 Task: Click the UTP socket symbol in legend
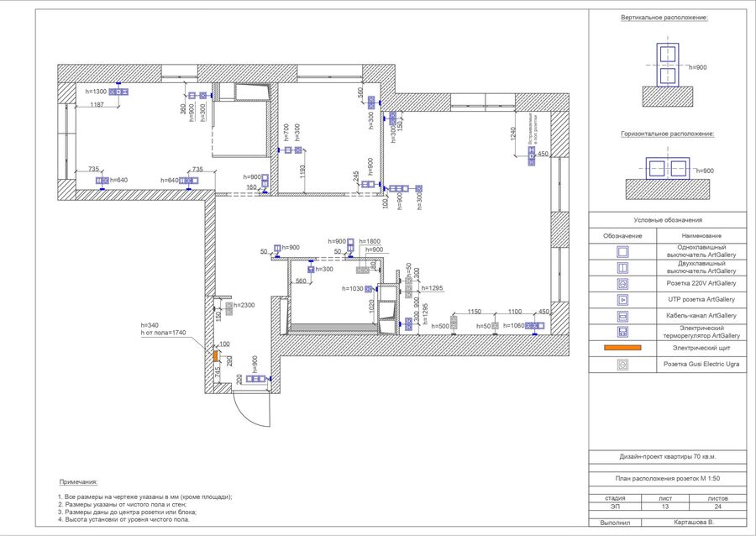[622, 300]
